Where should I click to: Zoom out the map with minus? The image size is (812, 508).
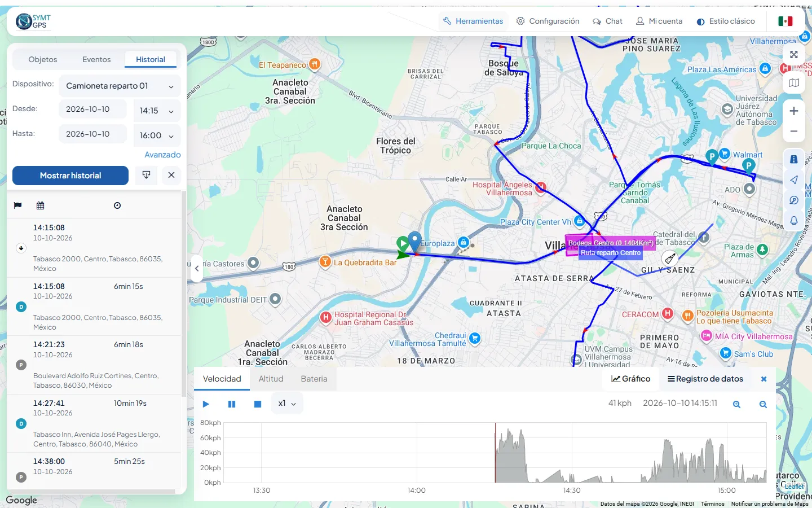point(793,131)
